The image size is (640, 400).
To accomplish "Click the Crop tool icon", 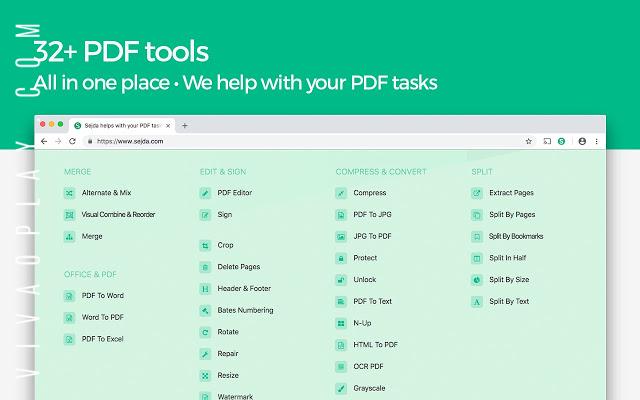I will 205,245.
